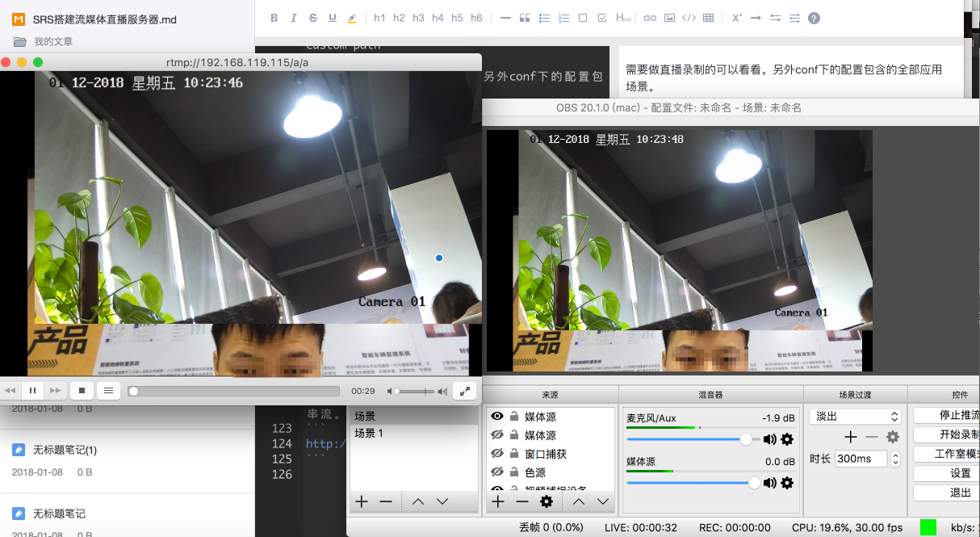Stop playback in the rtmp player window

(x=82, y=391)
